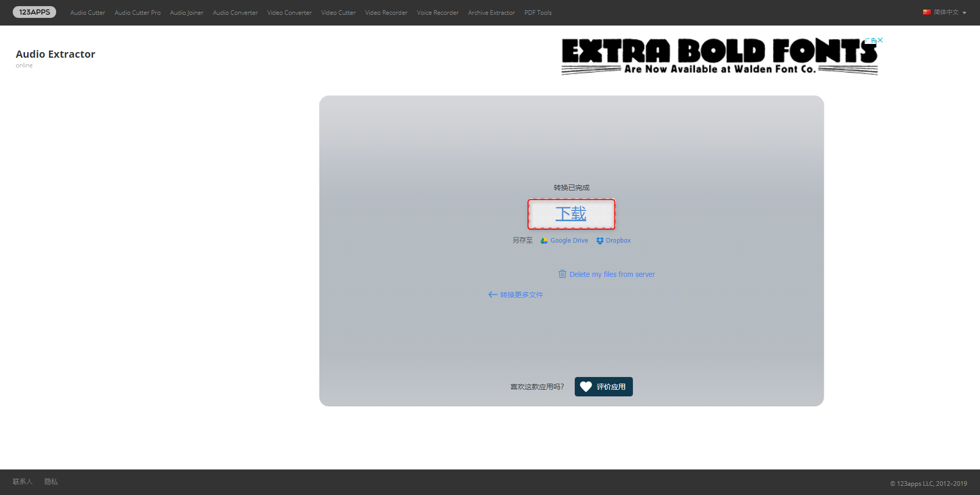Click the 123APPS logo
The width and height of the screenshot is (980, 495).
[34, 12]
